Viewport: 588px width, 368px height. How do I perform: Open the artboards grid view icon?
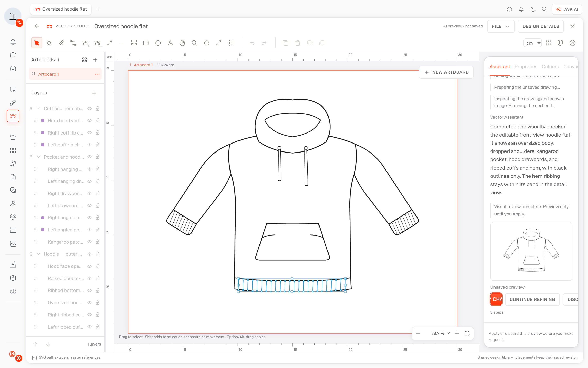point(85,60)
